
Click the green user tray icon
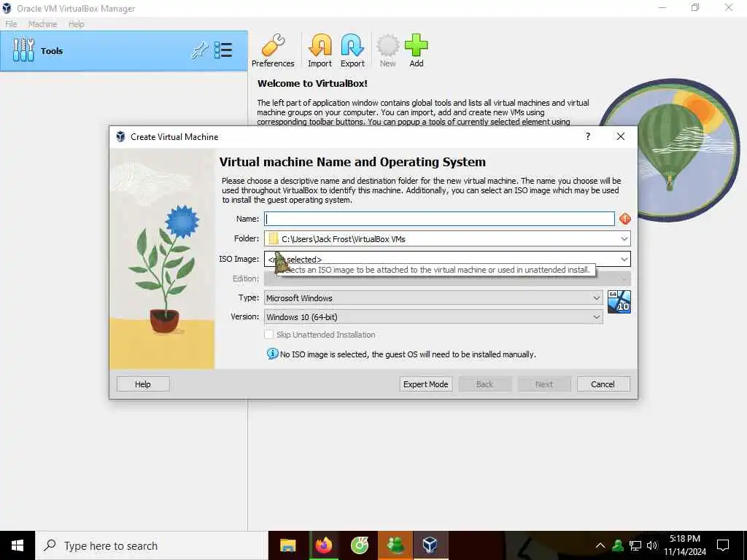click(x=618, y=545)
